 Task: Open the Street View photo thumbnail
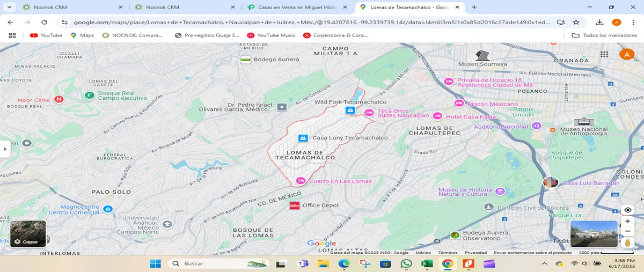(x=594, y=234)
